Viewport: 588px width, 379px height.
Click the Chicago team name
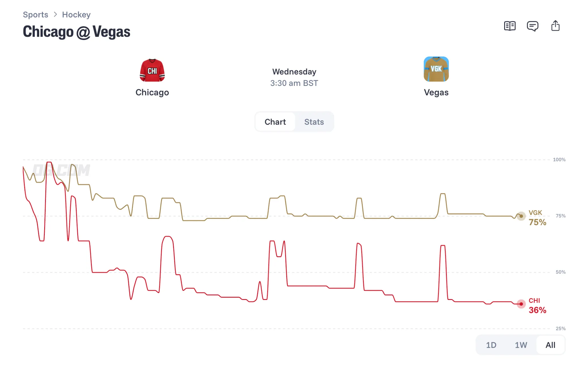click(152, 92)
